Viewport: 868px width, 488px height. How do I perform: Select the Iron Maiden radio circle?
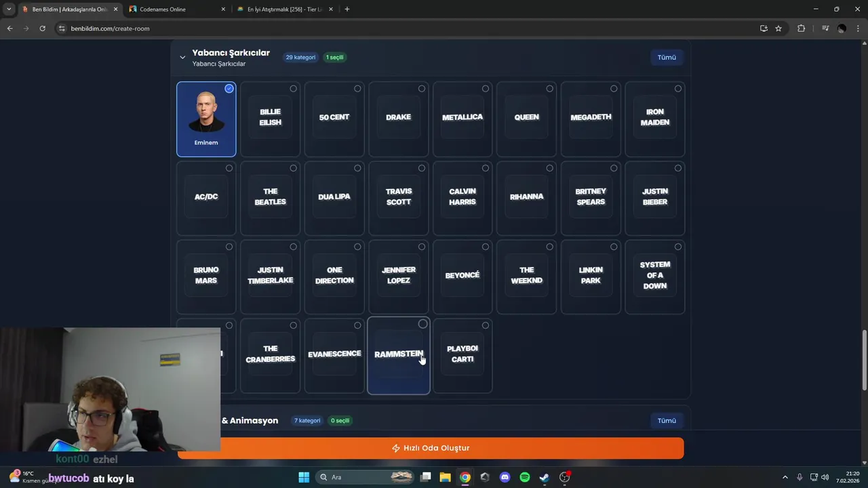(x=678, y=89)
